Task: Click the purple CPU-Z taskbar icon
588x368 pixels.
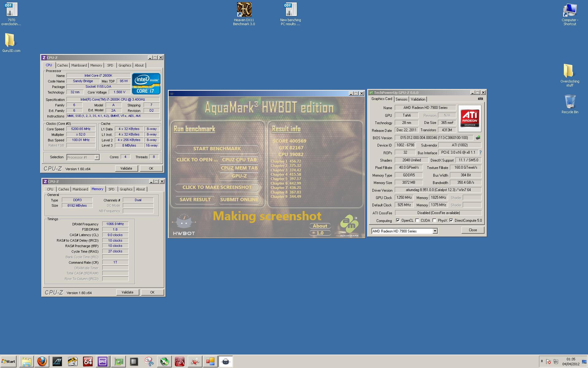Action: pos(103,362)
